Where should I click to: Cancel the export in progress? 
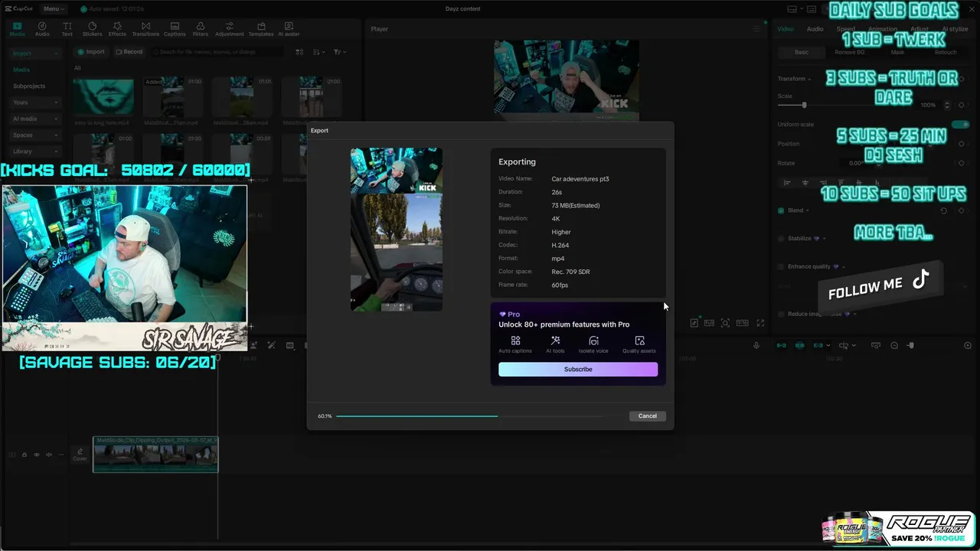click(648, 416)
